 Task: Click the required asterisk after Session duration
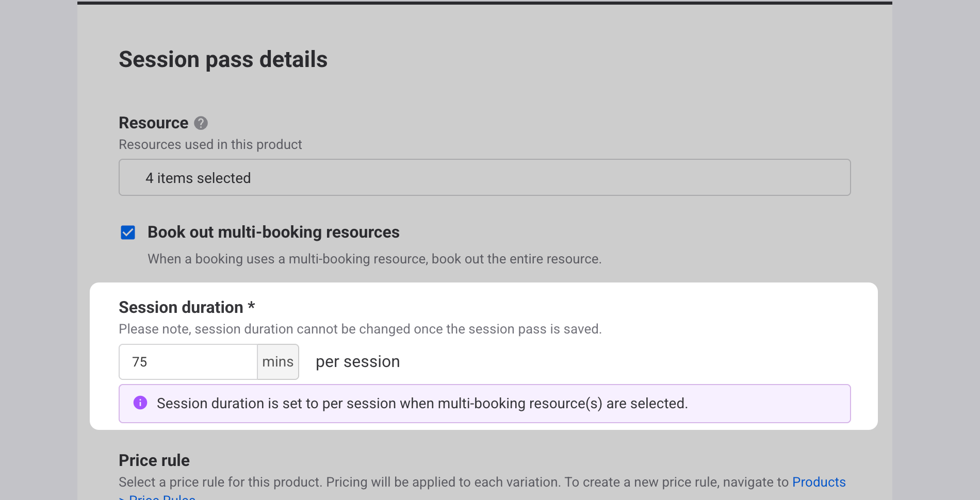pyautogui.click(x=251, y=306)
